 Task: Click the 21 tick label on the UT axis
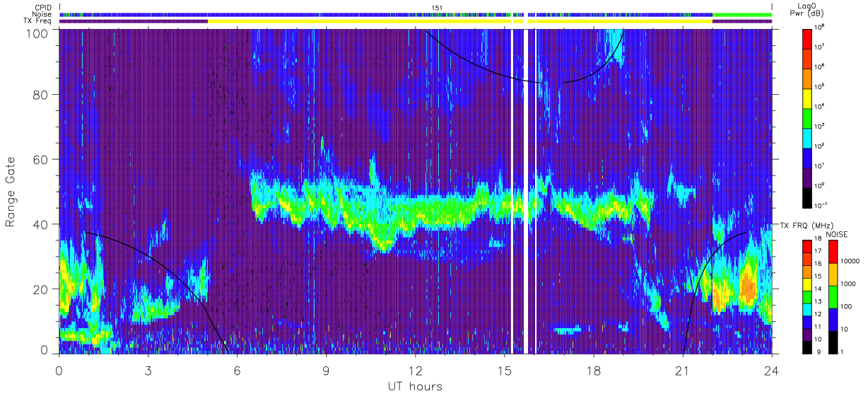coord(682,370)
